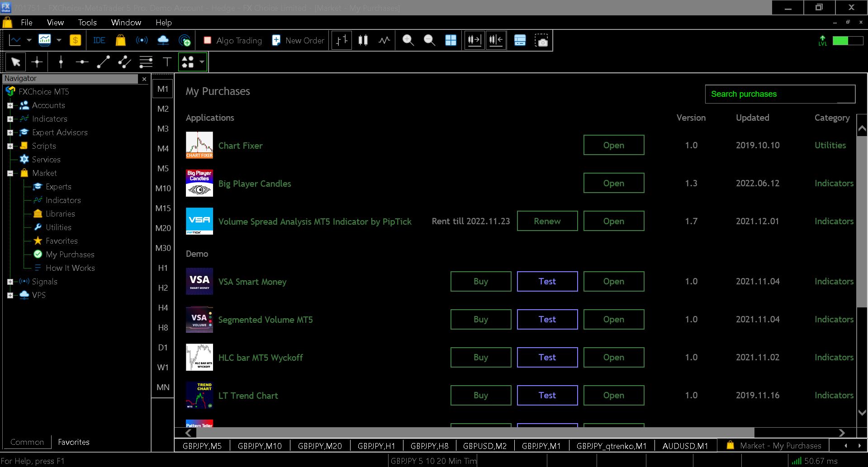Image resolution: width=868 pixels, height=467 pixels.
Task: Open the IDE MetaEditor button
Action: (99, 41)
